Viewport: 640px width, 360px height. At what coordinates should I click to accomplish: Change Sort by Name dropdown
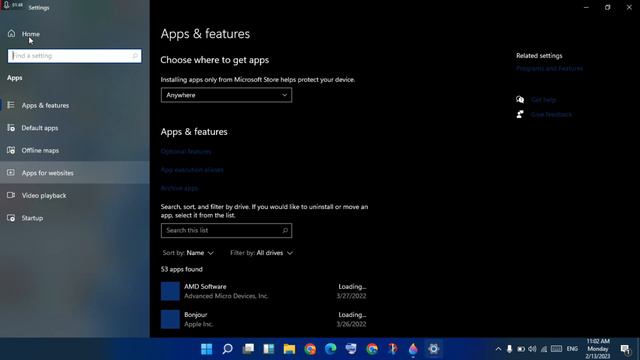[x=188, y=253]
